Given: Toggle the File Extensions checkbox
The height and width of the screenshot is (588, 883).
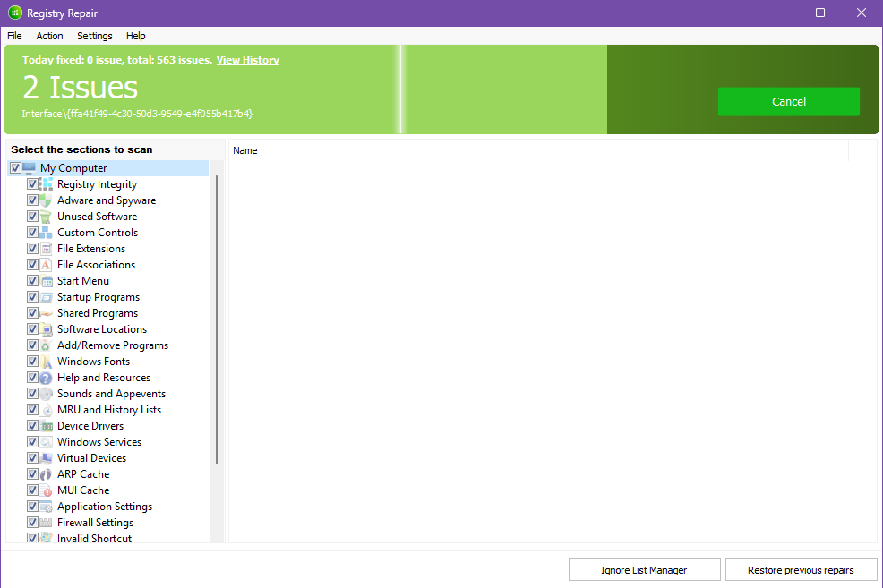Looking at the screenshot, I should click(32, 248).
